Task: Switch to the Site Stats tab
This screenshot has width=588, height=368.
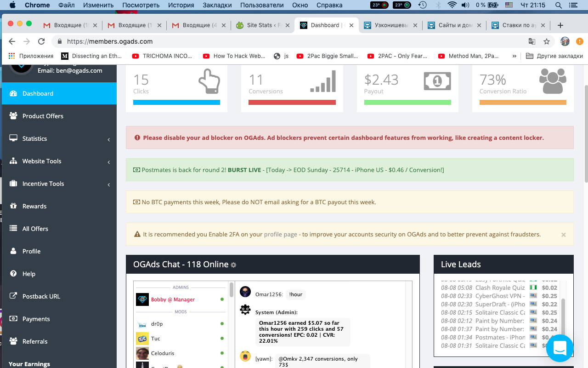Action: 262,25
